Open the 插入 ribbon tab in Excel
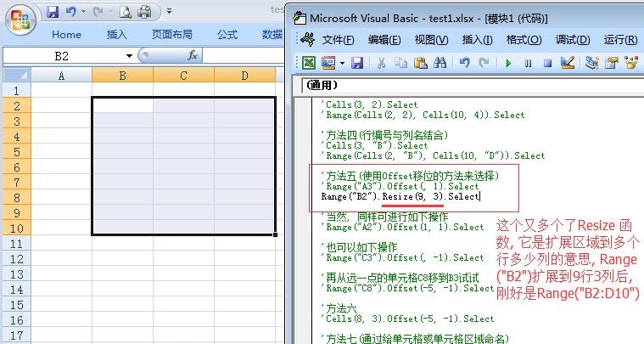The height and width of the screenshot is (344, 644). pyautogui.click(x=116, y=35)
